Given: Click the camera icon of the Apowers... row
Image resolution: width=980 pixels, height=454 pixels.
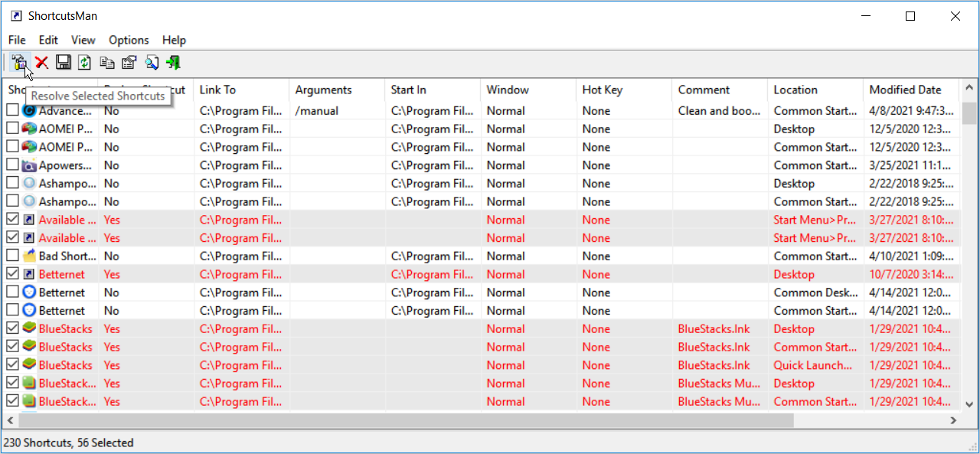Looking at the screenshot, I should [x=30, y=165].
